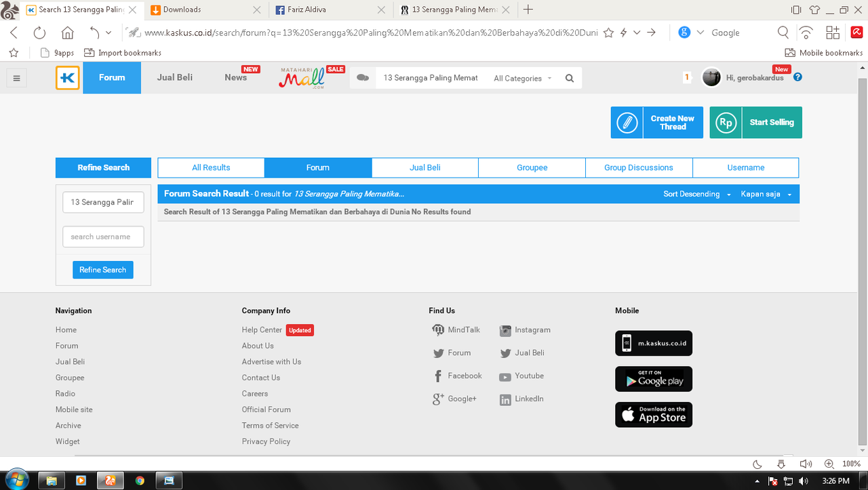Open the hamburger sidebar menu
The image size is (868, 490).
click(x=17, y=78)
